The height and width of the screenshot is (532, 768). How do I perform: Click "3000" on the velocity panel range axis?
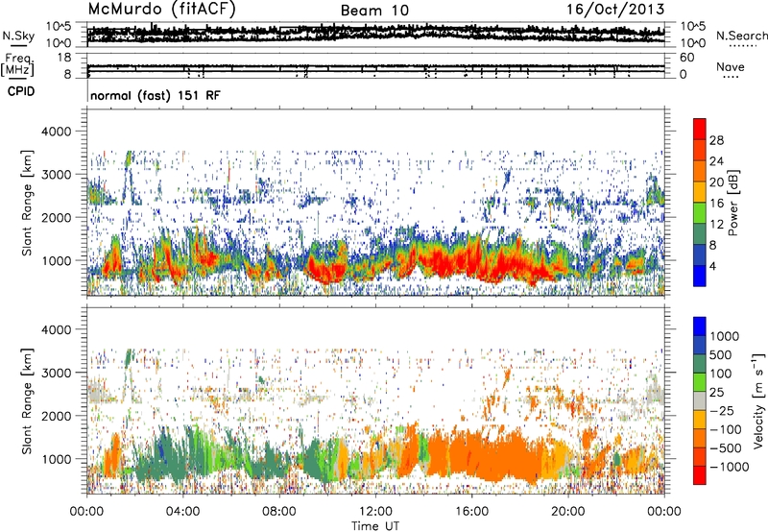pyautogui.click(x=58, y=373)
